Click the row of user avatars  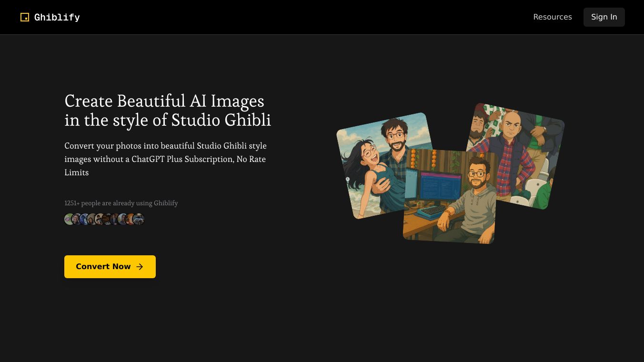[104, 219]
